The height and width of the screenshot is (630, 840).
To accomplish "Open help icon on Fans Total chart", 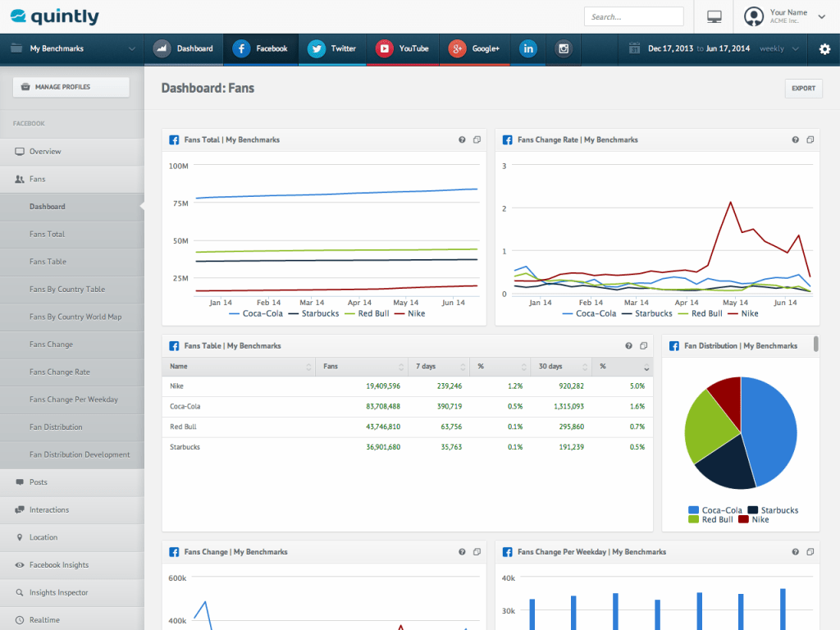I will (463, 140).
